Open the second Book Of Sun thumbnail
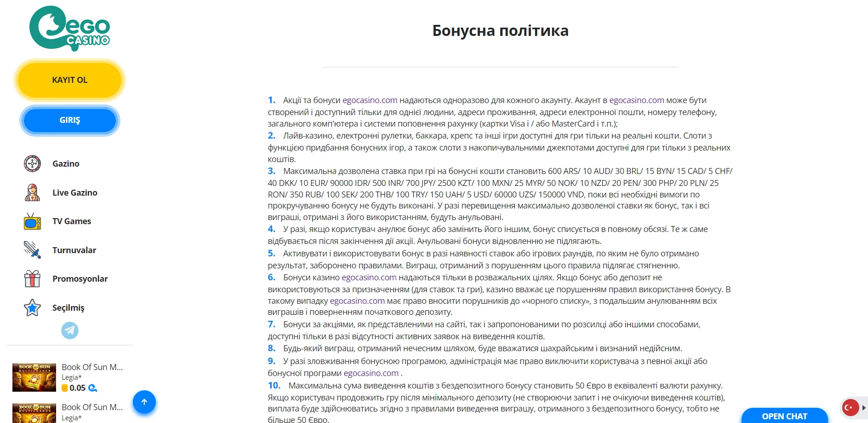Screen dimensions: 868x423 34,413
